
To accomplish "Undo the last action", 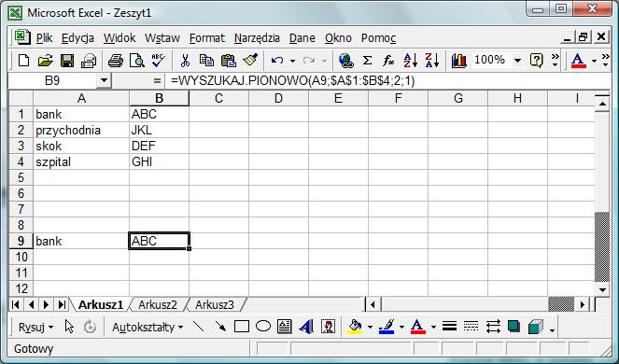I will [277, 61].
